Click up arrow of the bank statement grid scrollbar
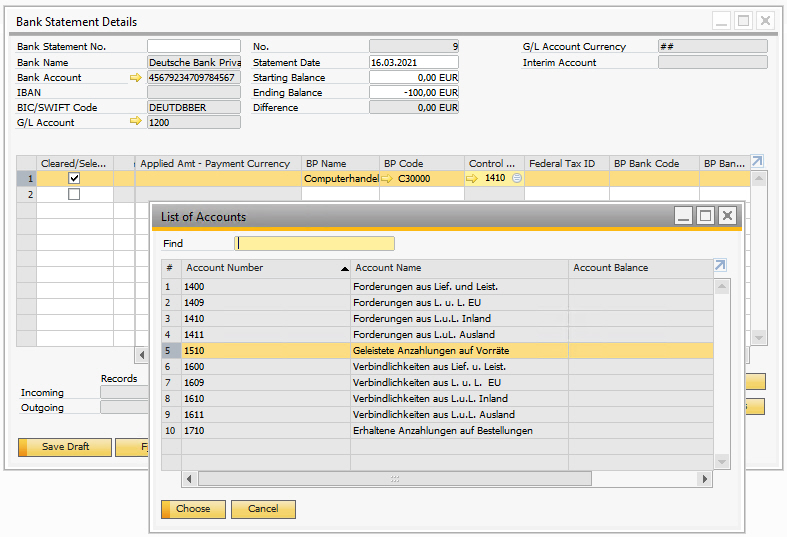Screen dimensions: 787x537 click(x=758, y=178)
